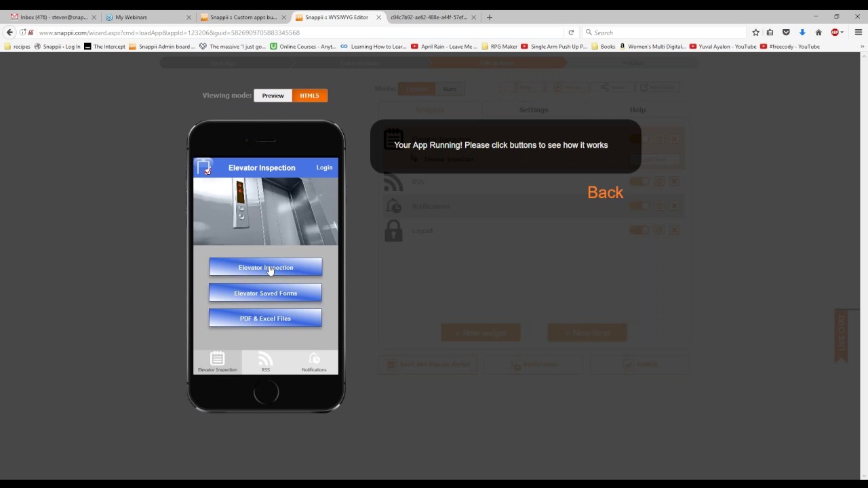Open a new browser tab with plus

[490, 17]
